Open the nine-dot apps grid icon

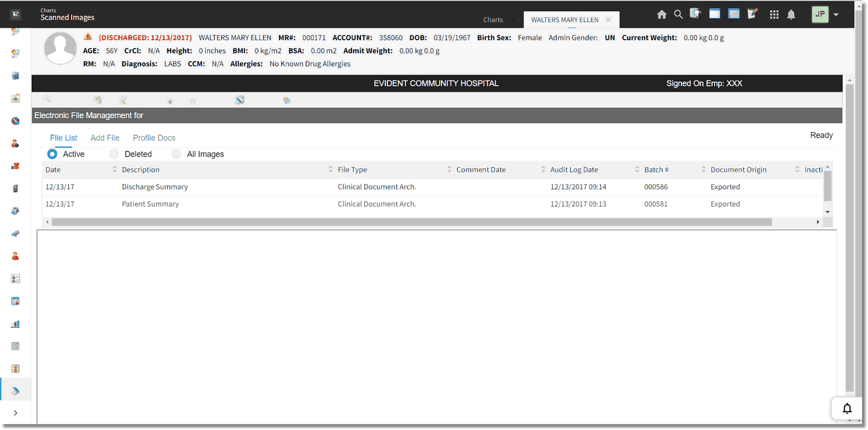[774, 14]
